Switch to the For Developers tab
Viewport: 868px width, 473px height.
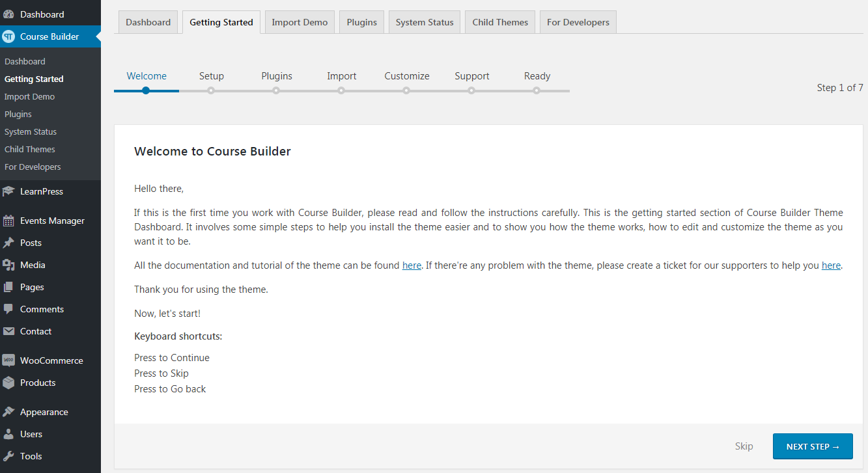[578, 22]
